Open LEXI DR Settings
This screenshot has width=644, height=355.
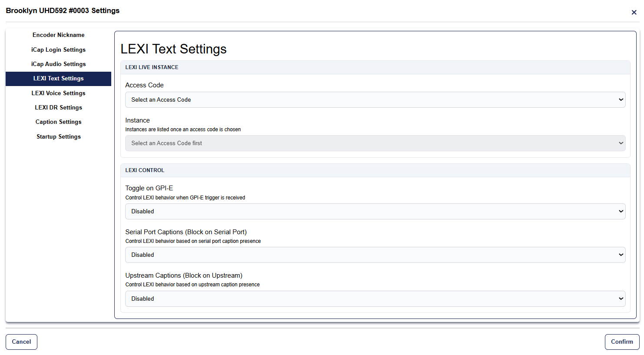tap(58, 107)
